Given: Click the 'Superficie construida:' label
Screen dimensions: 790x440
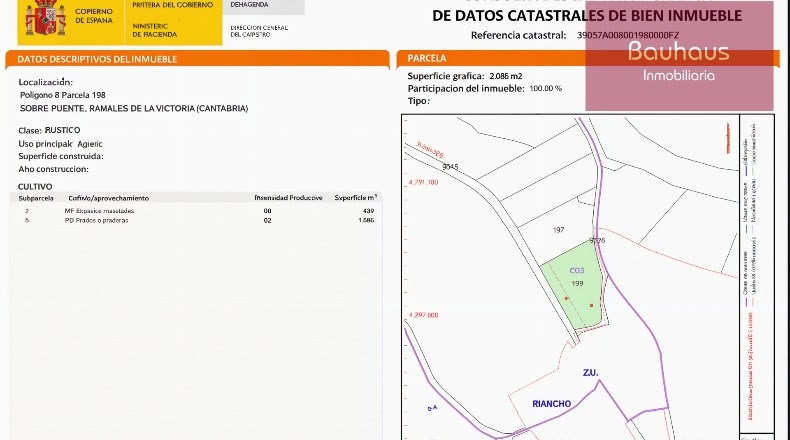Looking at the screenshot, I should (x=61, y=156).
